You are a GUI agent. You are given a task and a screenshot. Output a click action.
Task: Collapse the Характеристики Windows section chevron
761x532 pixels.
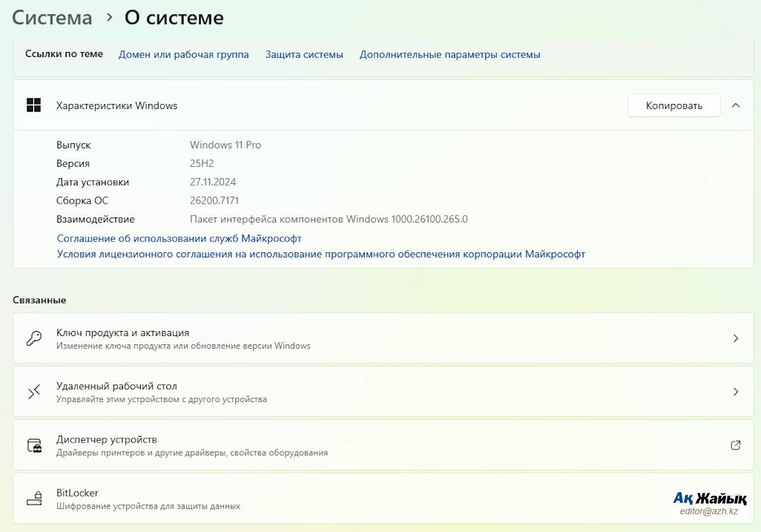[x=736, y=105]
